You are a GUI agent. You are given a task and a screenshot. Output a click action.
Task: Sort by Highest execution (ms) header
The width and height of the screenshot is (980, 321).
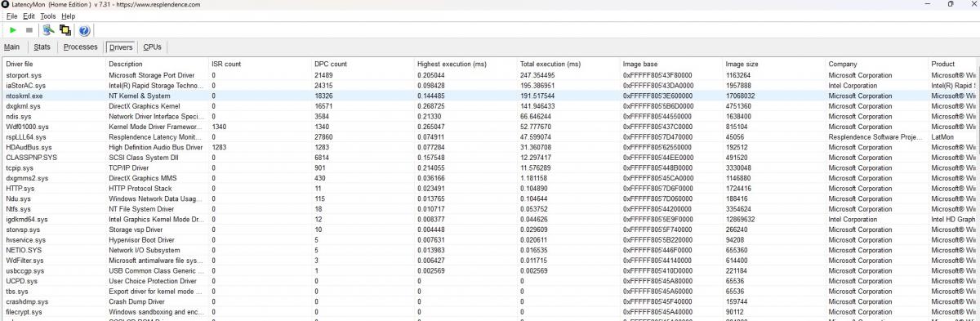pos(465,64)
